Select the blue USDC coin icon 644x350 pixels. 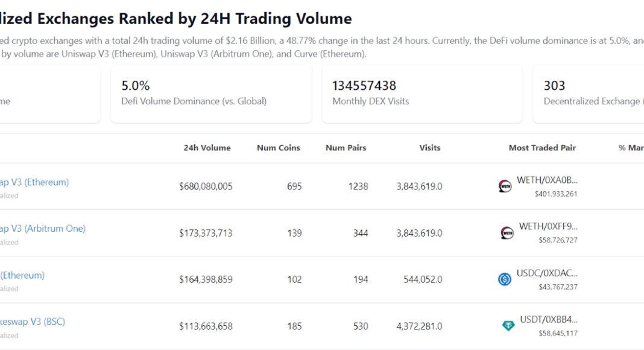pyautogui.click(x=505, y=279)
